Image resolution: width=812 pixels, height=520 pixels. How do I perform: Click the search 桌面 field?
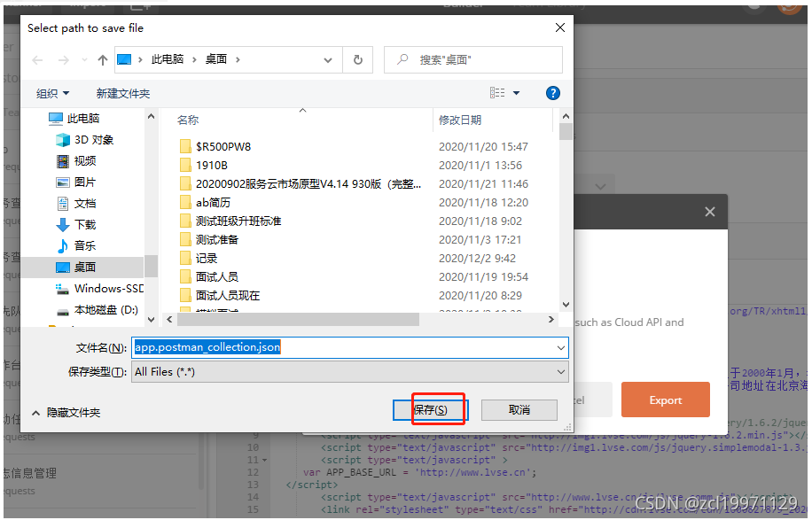[x=473, y=60]
